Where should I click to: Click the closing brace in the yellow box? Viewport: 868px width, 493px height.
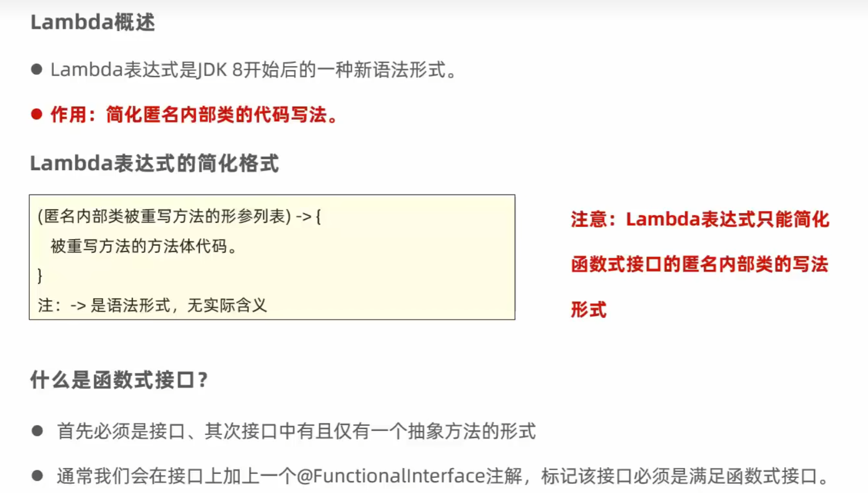tap(40, 276)
